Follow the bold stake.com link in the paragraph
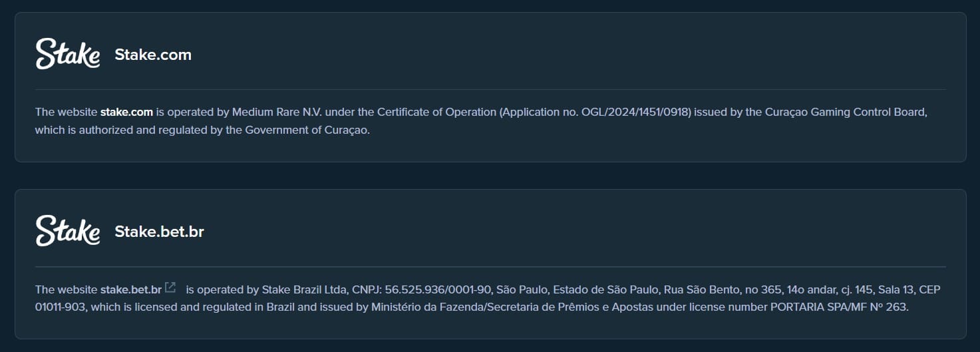 126,112
